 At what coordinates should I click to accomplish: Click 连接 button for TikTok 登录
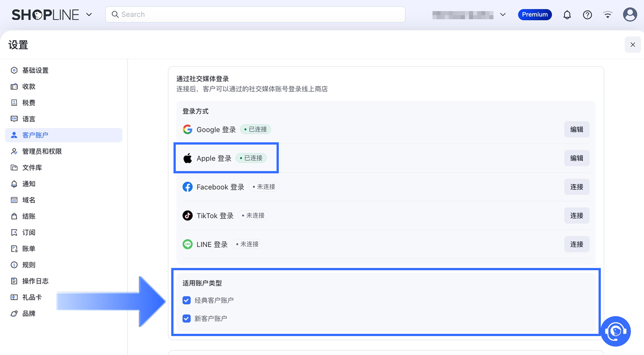(x=577, y=216)
